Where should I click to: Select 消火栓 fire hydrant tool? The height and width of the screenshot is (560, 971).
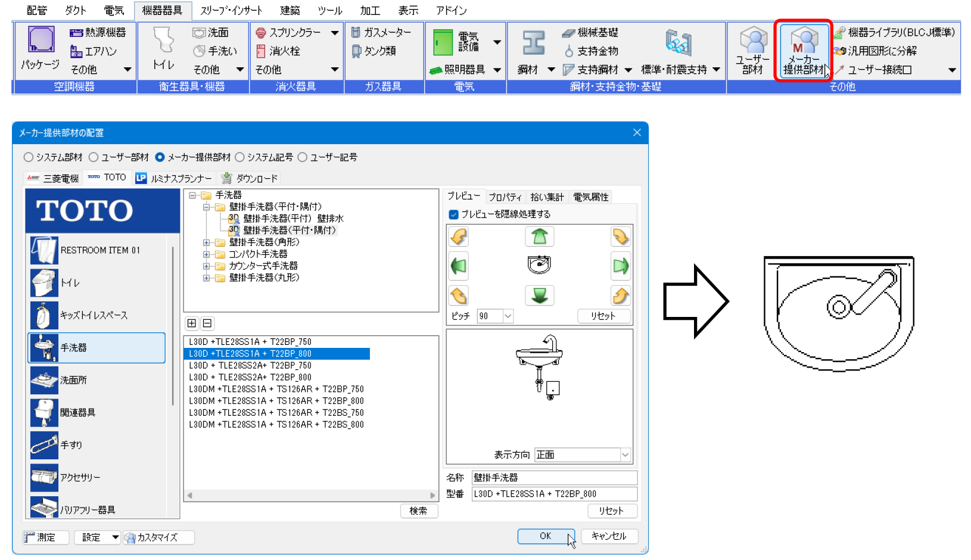point(278,51)
